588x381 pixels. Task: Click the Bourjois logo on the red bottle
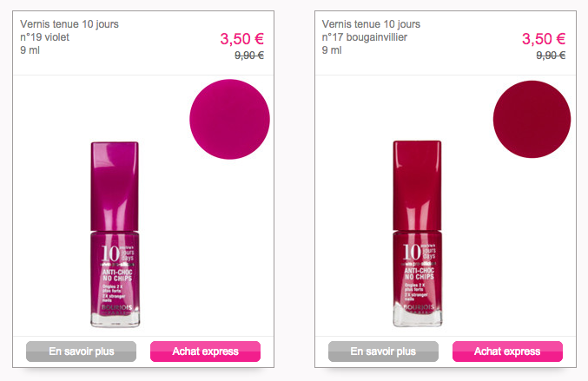(419, 308)
